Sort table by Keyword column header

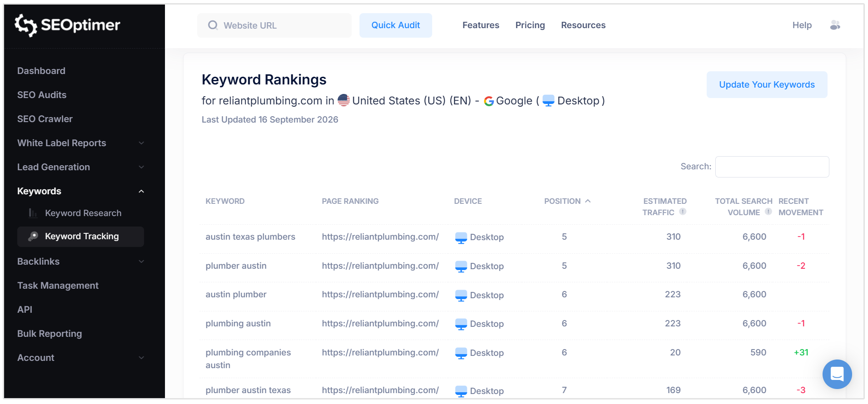click(225, 201)
